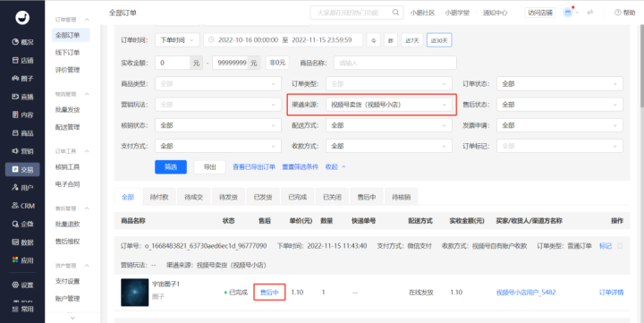Open 企微 in the left sidebar

(x=22, y=224)
